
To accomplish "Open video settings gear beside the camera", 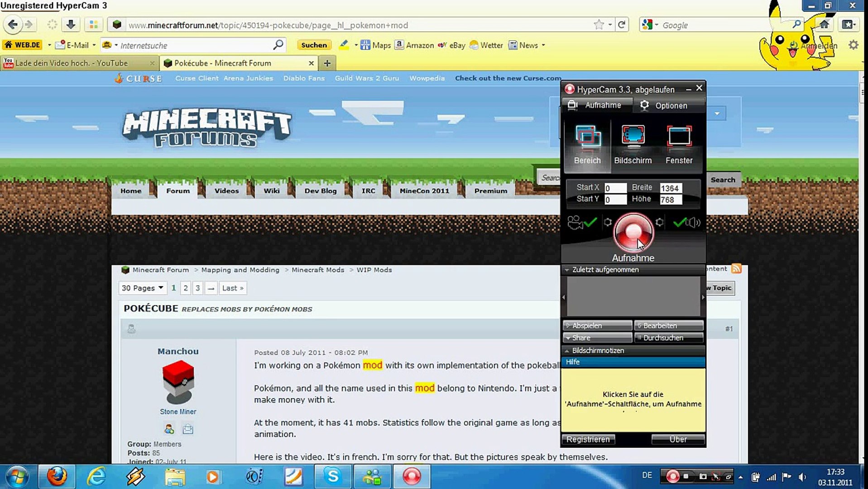I will (x=608, y=222).
